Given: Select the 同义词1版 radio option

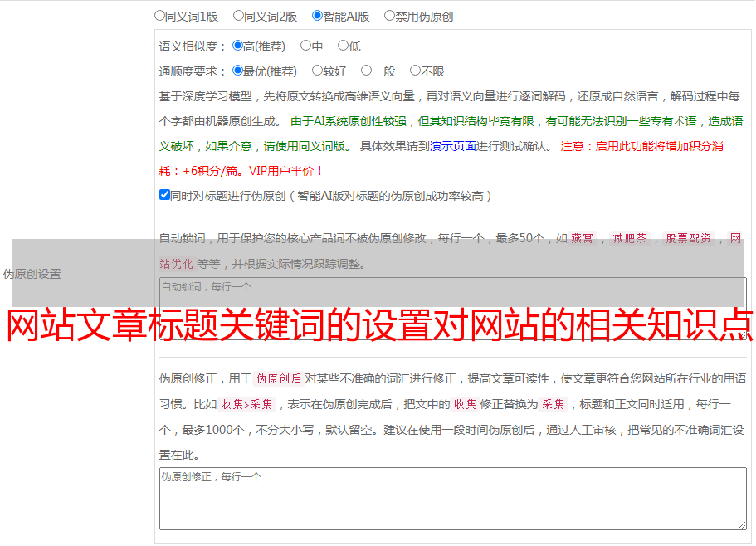Looking at the screenshot, I should 159,16.
